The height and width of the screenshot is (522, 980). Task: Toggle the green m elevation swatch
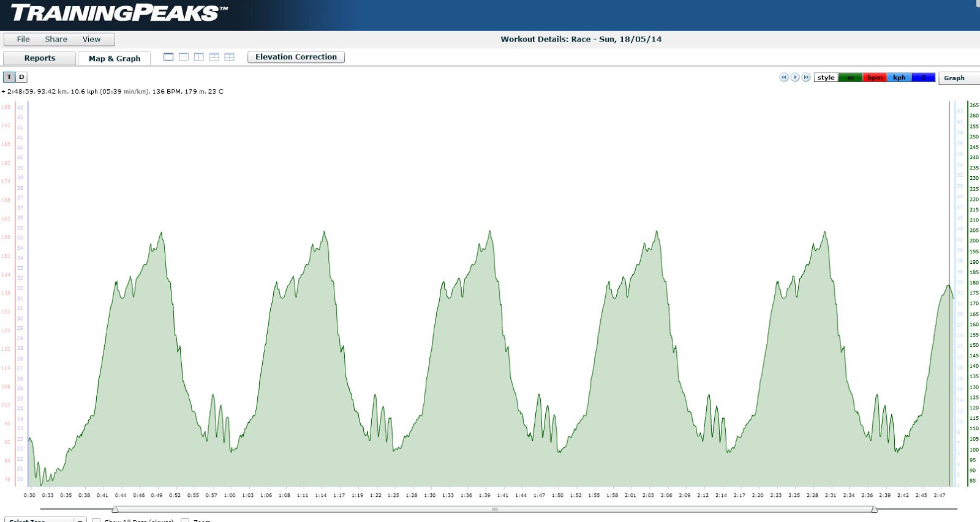(850, 78)
